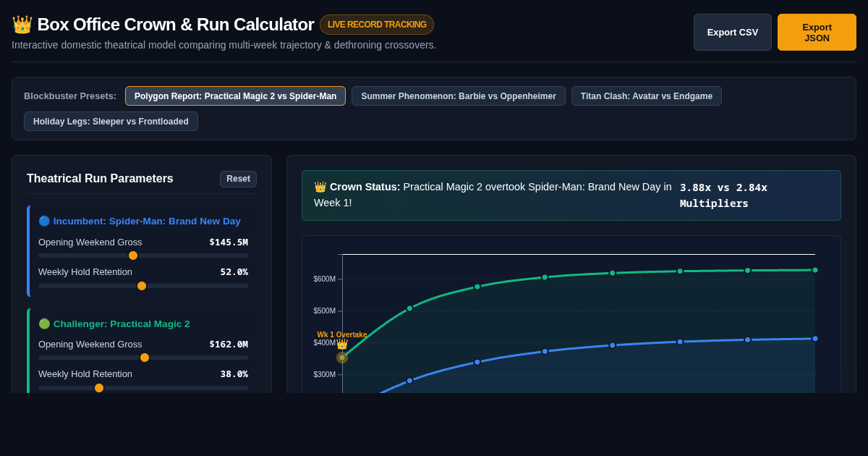Click the 3.88x vs 2.84x Multipliers text

coord(723,195)
